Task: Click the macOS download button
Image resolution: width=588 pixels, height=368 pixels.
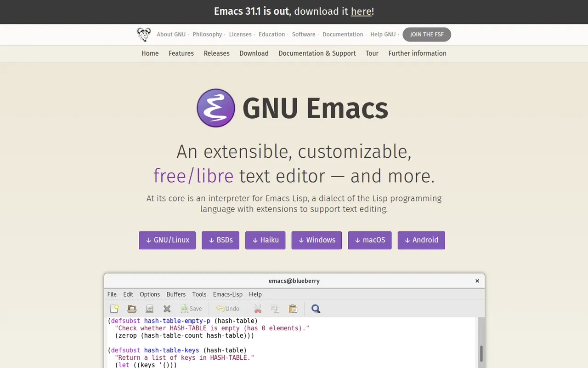Action: click(x=370, y=240)
